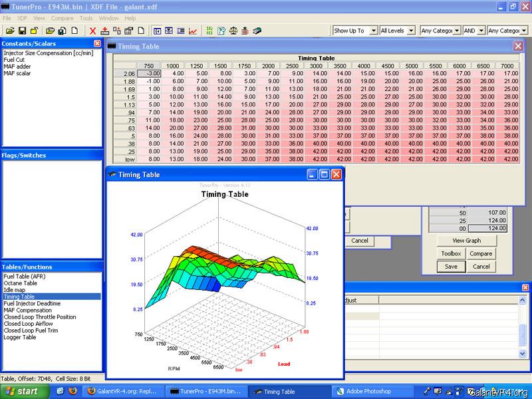Click the balance scale compare icon
This screenshot has width=532, height=399.
233,31
